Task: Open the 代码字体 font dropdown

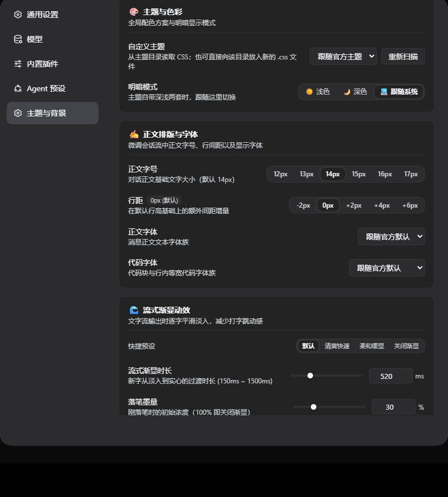Action: pyautogui.click(x=387, y=268)
